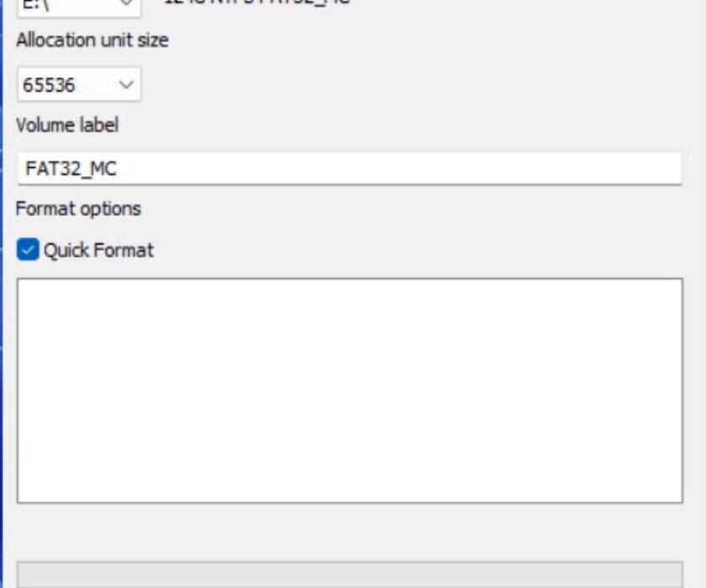706x588 pixels.
Task: Click the Allocation unit size label
Action: pyautogui.click(x=92, y=40)
